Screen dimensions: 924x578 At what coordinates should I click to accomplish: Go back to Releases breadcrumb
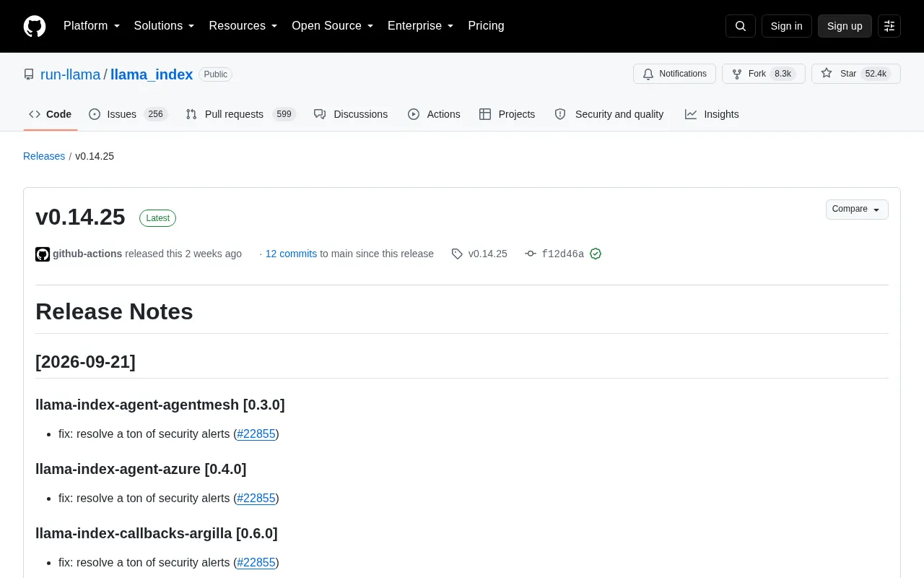point(44,156)
